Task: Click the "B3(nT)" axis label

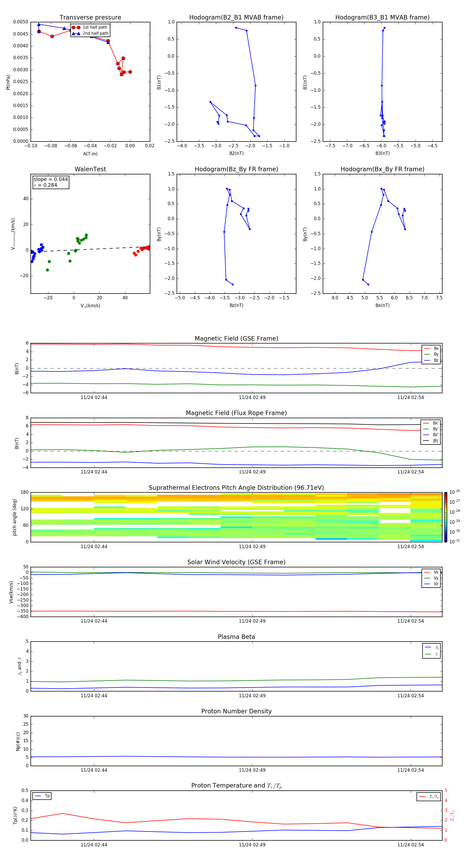Action: click(382, 153)
